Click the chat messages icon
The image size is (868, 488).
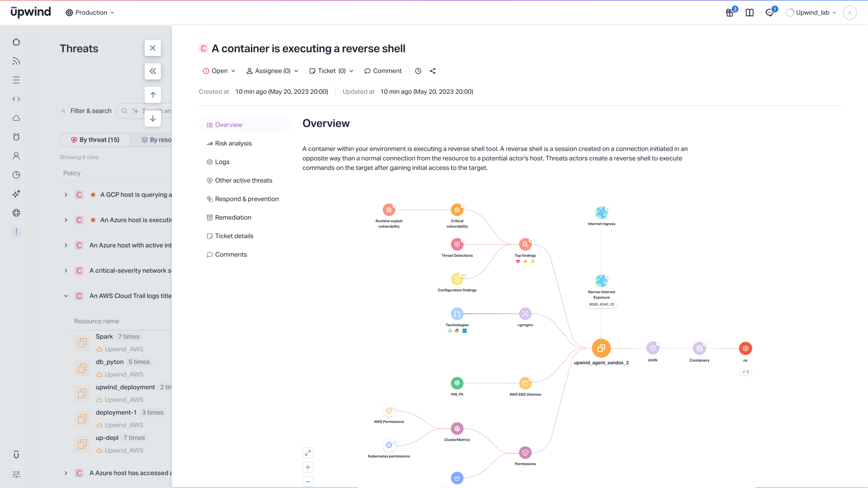pyautogui.click(x=769, y=13)
